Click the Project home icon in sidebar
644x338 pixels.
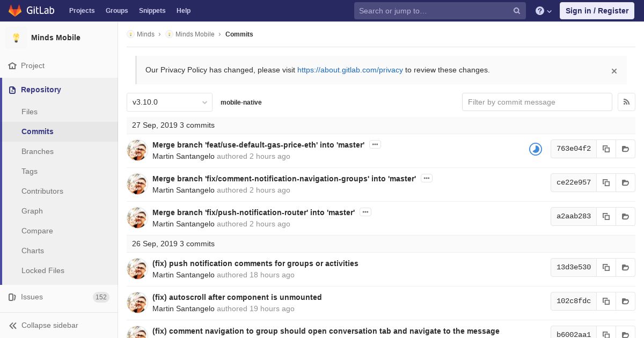(x=12, y=65)
